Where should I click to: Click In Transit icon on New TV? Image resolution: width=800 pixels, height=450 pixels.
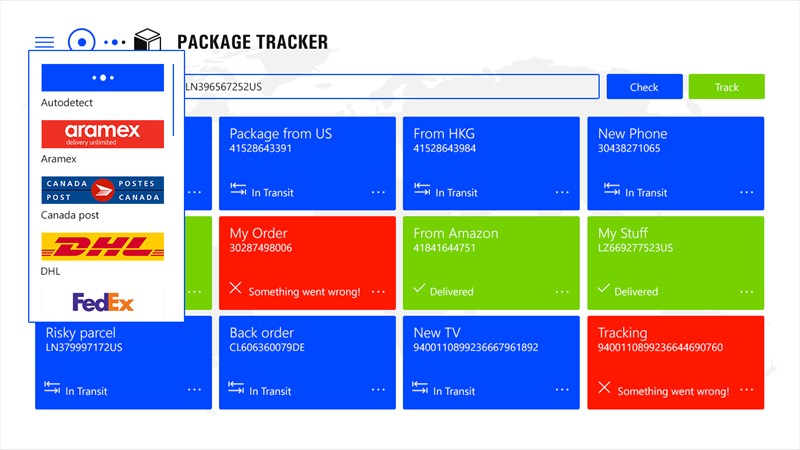[420, 387]
